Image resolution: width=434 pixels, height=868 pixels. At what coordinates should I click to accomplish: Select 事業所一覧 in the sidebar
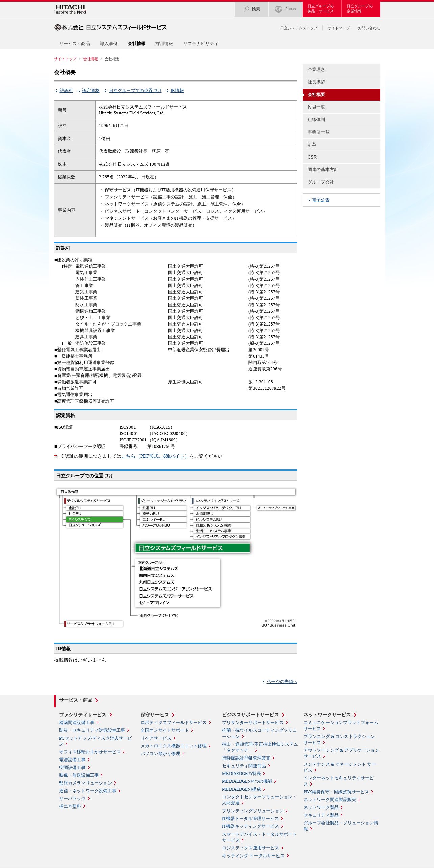[341, 132]
